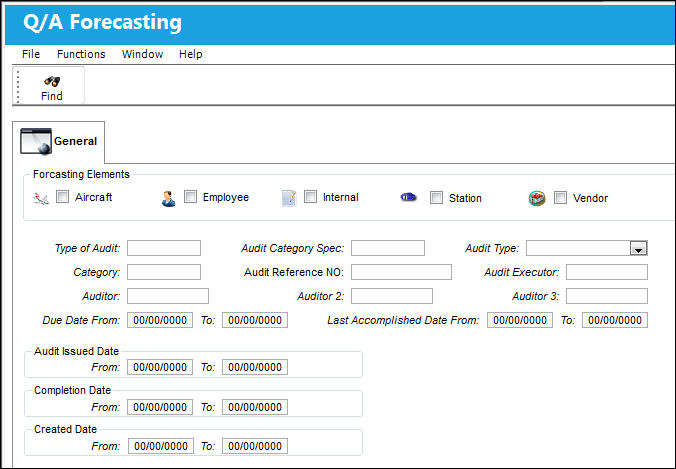Click the Auditor 3 input field

tap(607, 296)
